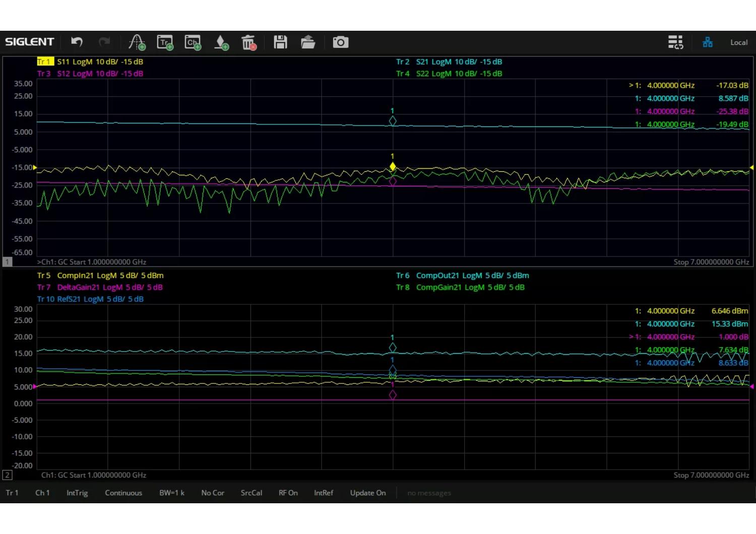Take a screenshot with camera icon
The width and height of the screenshot is (756, 534).
340,42
